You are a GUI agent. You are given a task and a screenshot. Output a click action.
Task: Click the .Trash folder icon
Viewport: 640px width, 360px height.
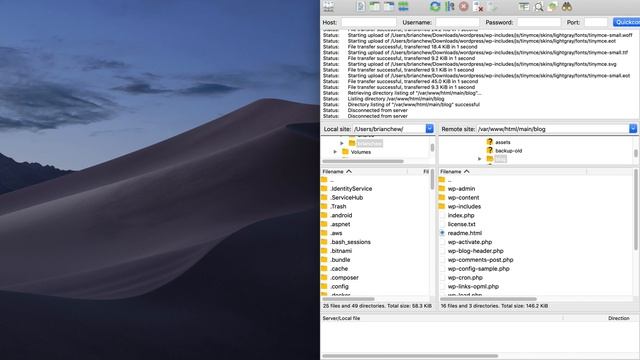point(324,207)
